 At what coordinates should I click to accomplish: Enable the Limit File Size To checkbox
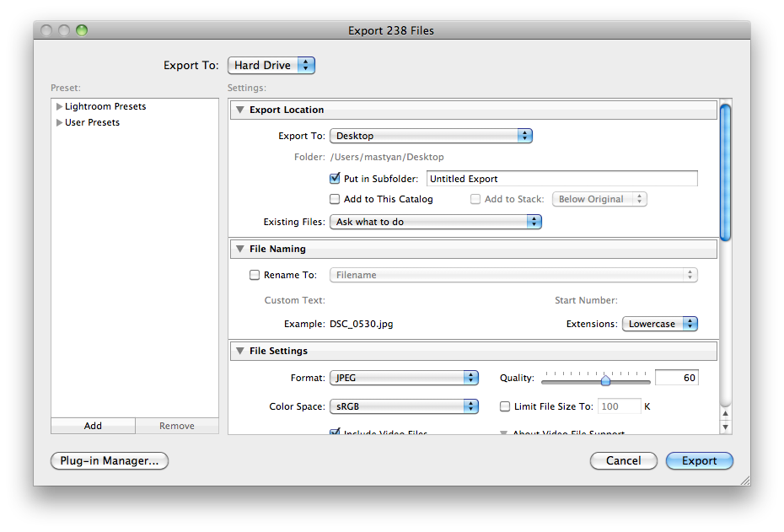pyautogui.click(x=505, y=406)
